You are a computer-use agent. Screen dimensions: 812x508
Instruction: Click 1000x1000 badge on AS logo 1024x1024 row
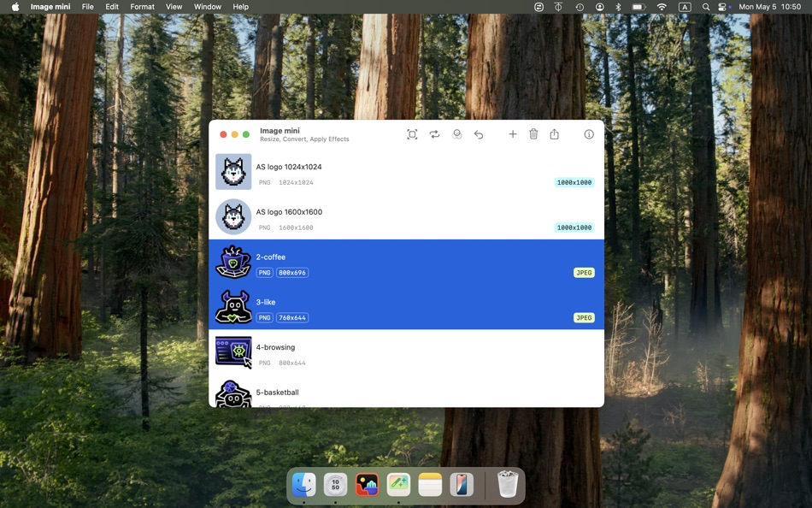pos(574,182)
